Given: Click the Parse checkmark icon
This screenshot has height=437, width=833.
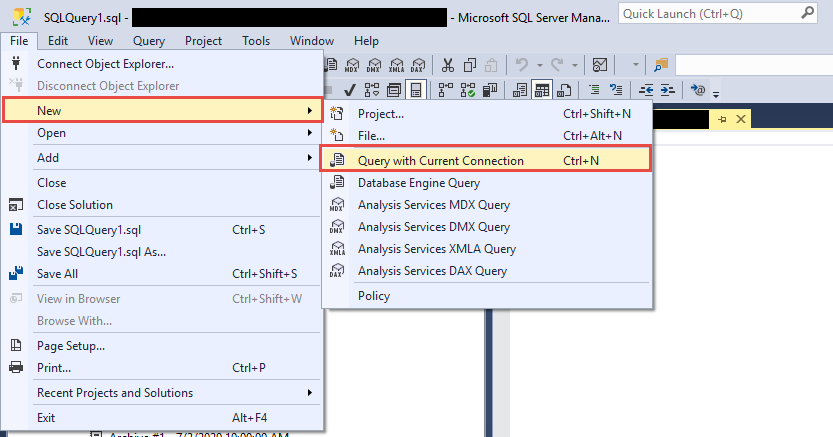Looking at the screenshot, I should coord(352,91).
